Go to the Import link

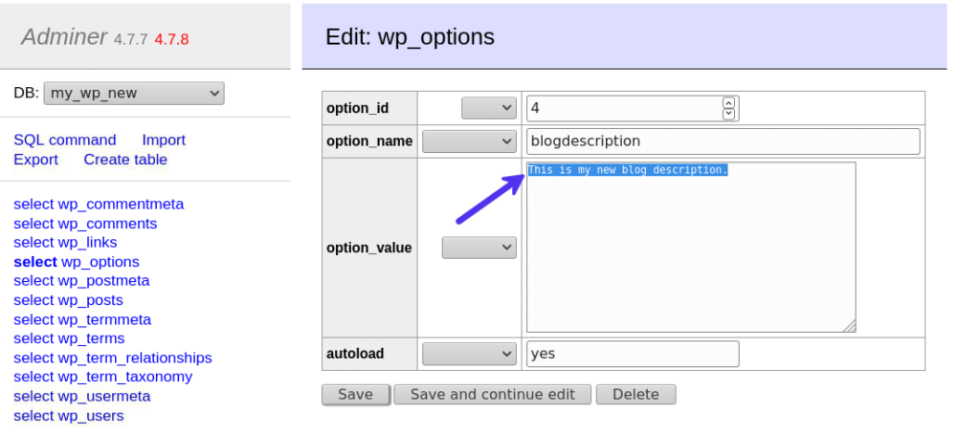coord(164,140)
